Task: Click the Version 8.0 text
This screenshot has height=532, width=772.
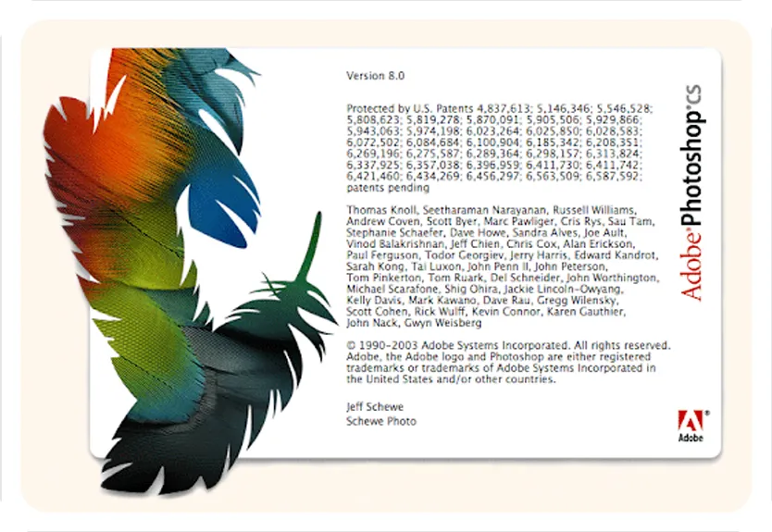Action: click(x=374, y=75)
